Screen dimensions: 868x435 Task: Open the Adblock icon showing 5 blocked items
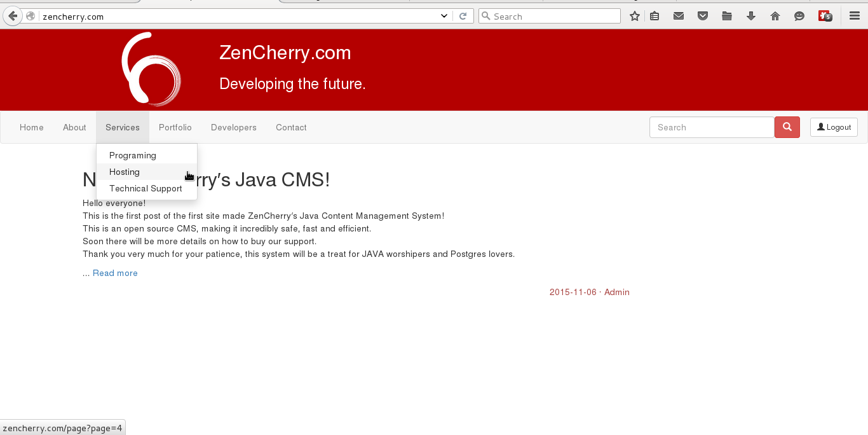(824, 16)
